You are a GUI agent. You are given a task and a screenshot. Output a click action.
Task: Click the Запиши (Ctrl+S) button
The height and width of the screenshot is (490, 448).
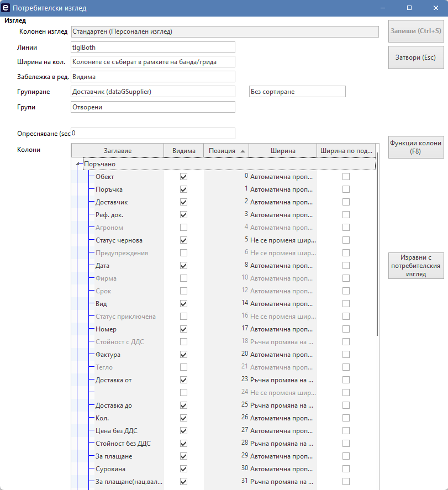point(416,31)
